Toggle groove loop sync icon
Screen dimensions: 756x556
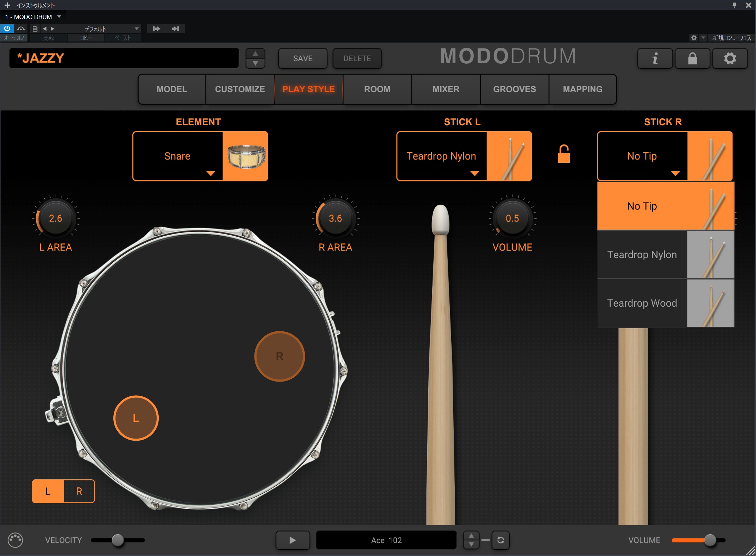click(x=500, y=540)
